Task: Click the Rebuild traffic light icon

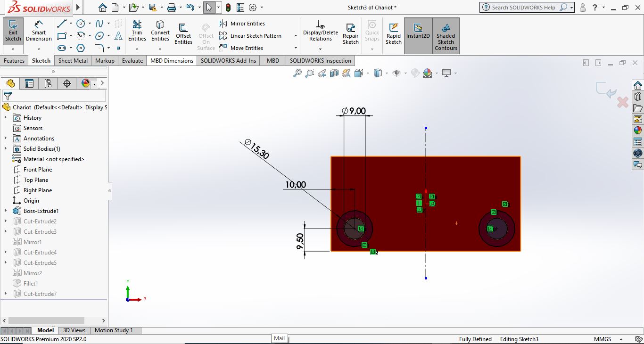Action: click(x=228, y=8)
